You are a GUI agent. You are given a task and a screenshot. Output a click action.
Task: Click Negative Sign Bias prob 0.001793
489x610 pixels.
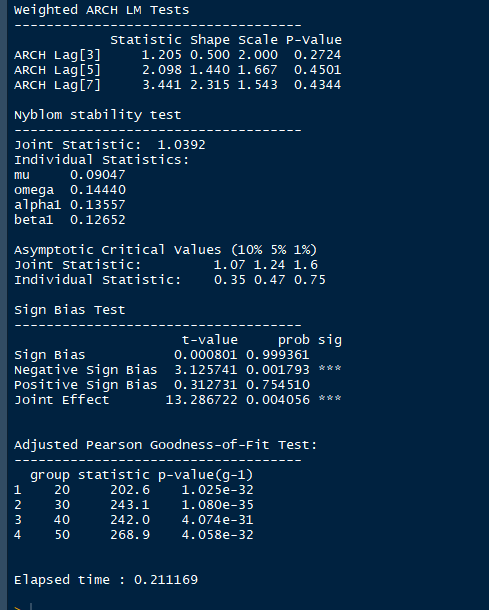pos(278,370)
